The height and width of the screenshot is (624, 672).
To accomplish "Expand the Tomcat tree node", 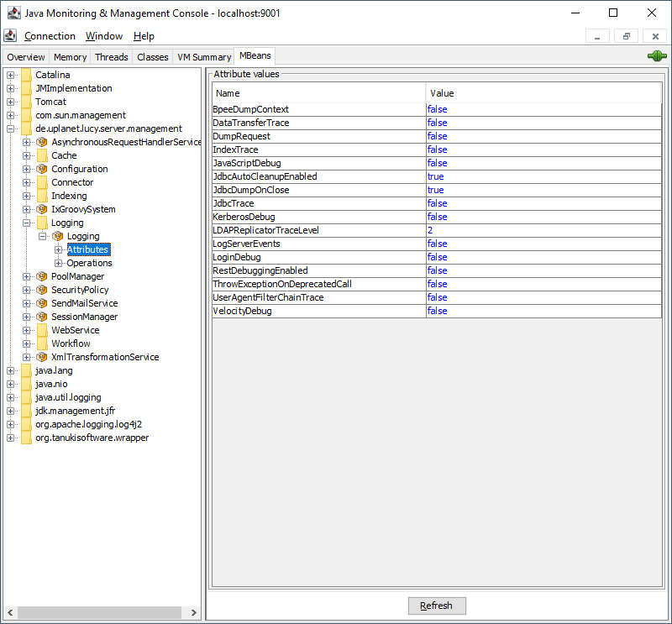I will point(11,102).
